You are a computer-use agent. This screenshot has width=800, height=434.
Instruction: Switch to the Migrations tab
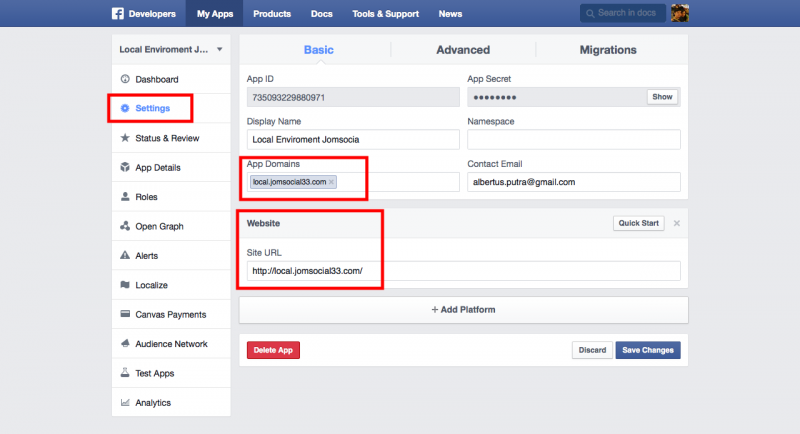[608, 50]
